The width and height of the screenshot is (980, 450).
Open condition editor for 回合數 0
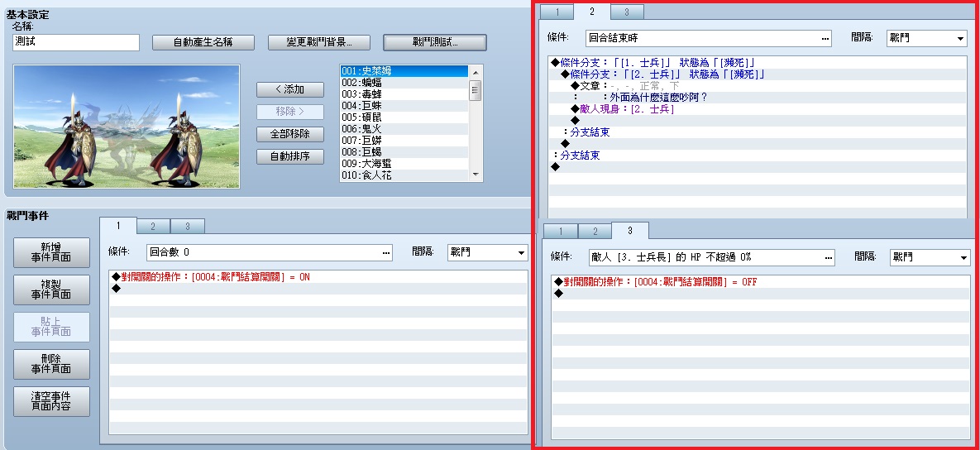386,252
